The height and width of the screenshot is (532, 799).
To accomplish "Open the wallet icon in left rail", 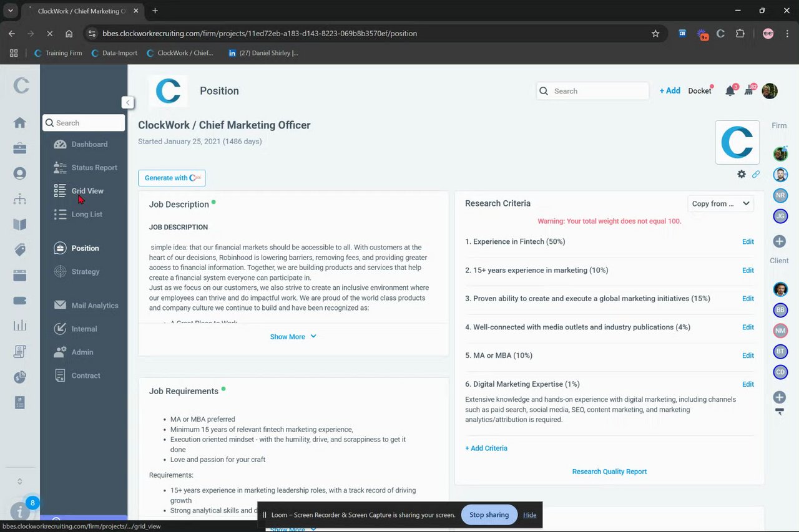I will click(20, 301).
